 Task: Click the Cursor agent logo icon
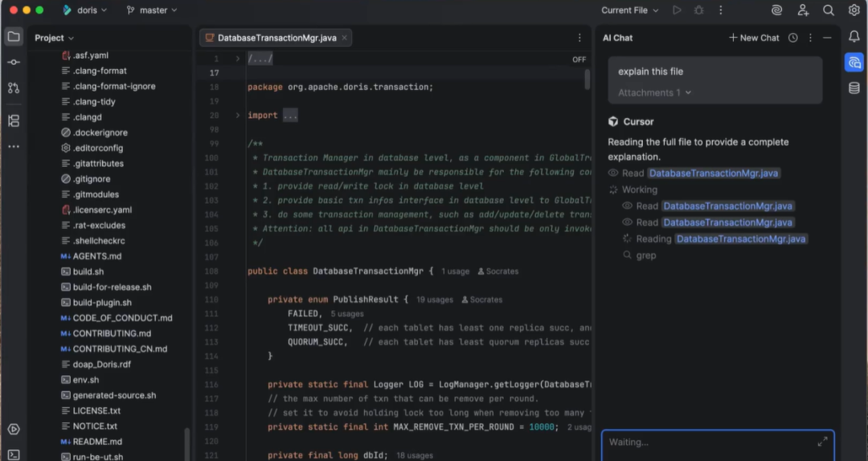[612, 121]
